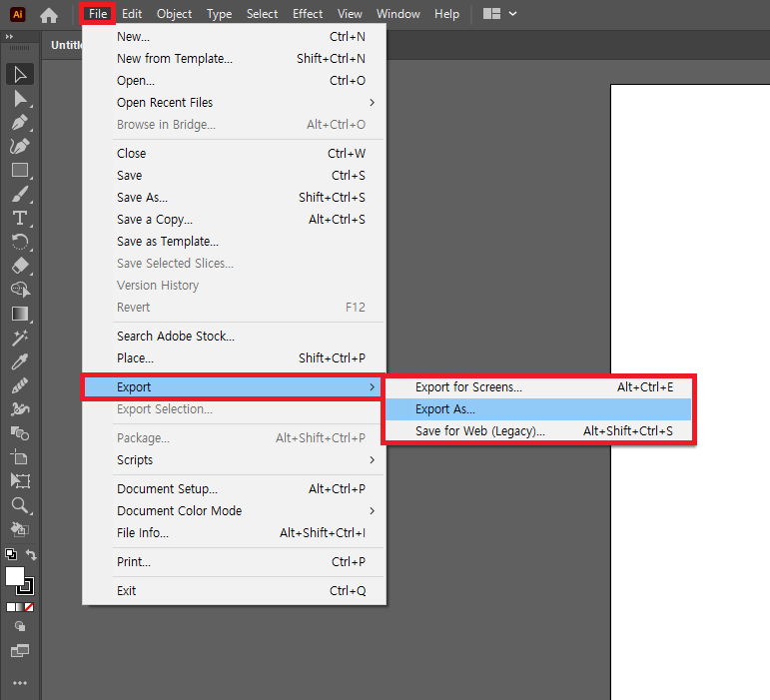Choose New from Template...
The image size is (770, 700).
click(234, 58)
